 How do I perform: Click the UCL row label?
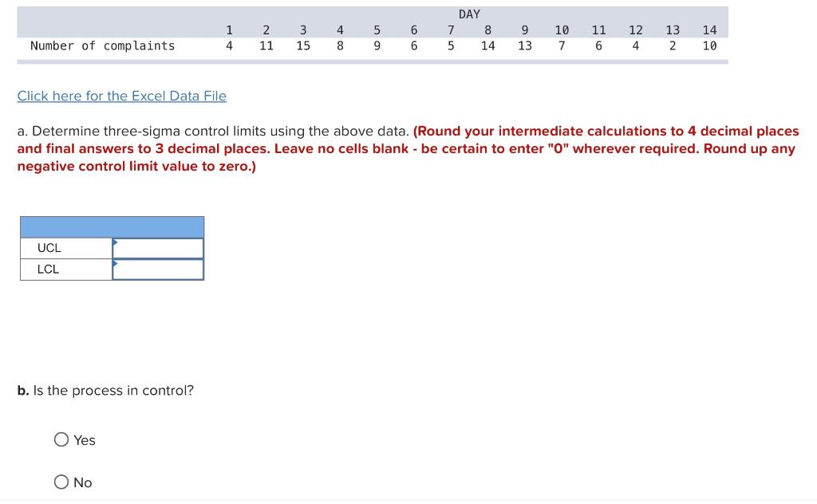[x=48, y=247]
